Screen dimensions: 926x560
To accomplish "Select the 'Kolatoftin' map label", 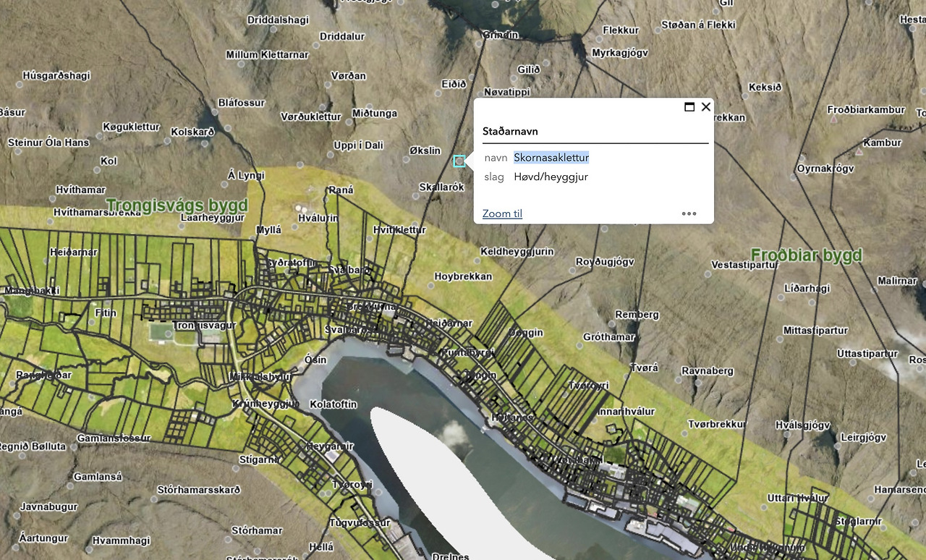I will pos(333,404).
